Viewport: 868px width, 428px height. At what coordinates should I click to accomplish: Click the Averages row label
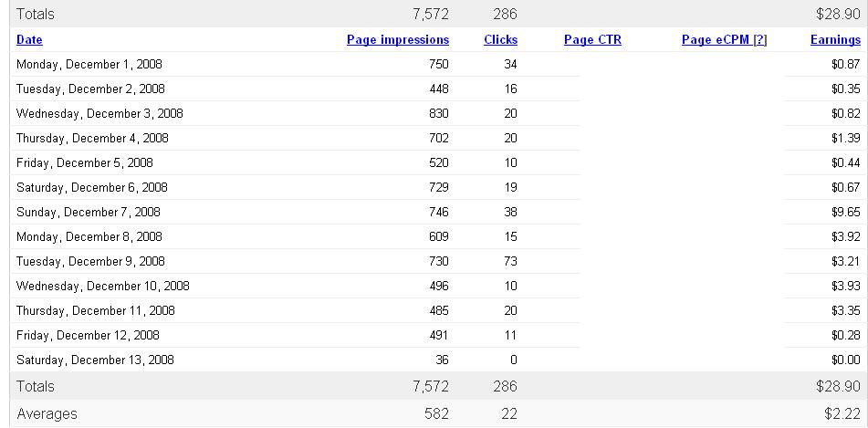coord(47,414)
